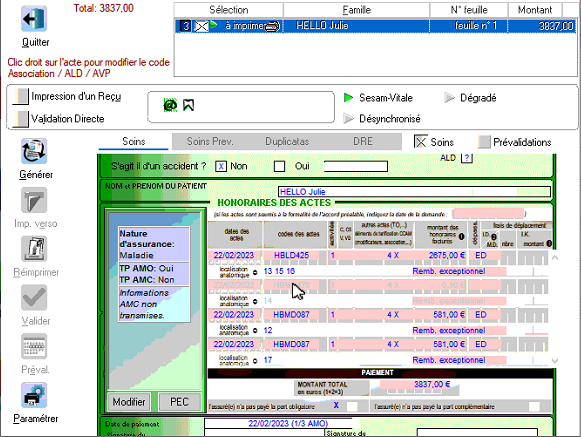Click the Sélection column header
581x437 pixels.
click(229, 10)
